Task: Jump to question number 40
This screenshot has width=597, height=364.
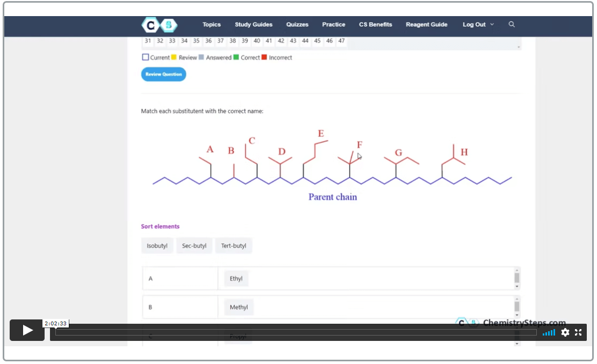Action: 257,41
